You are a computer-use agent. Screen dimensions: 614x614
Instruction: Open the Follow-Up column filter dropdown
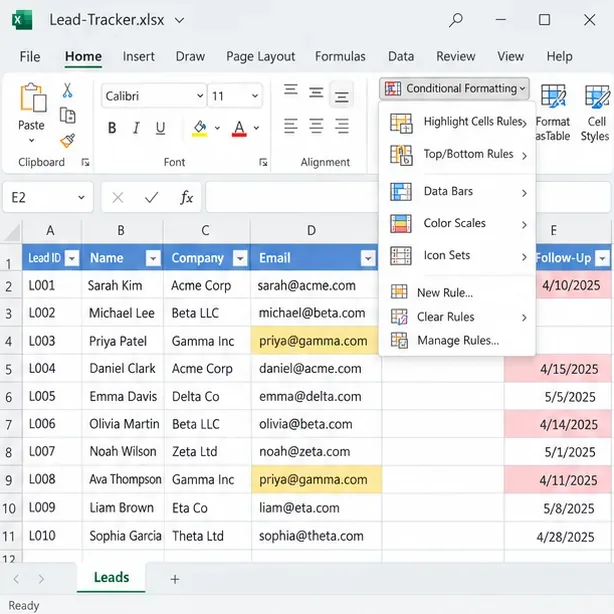(x=602, y=258)
